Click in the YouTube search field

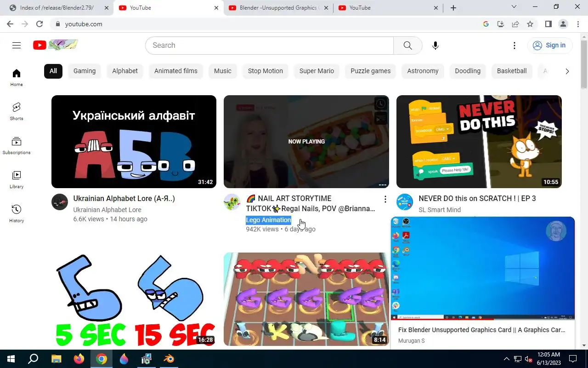(x=269, y=45)
